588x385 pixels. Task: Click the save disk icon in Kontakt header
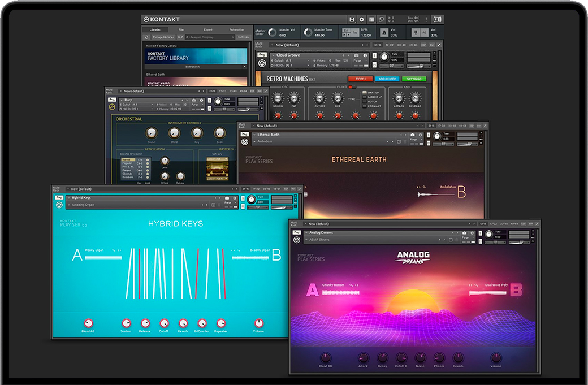pyautogui.click(x=352, y=20)
